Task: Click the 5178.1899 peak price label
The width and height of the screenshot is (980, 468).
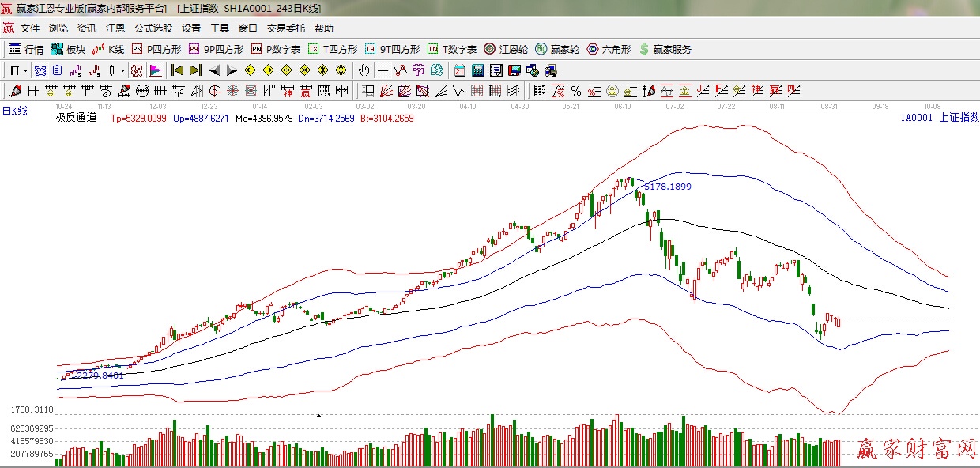Action: pyautogui.click(x=668, y=187)
